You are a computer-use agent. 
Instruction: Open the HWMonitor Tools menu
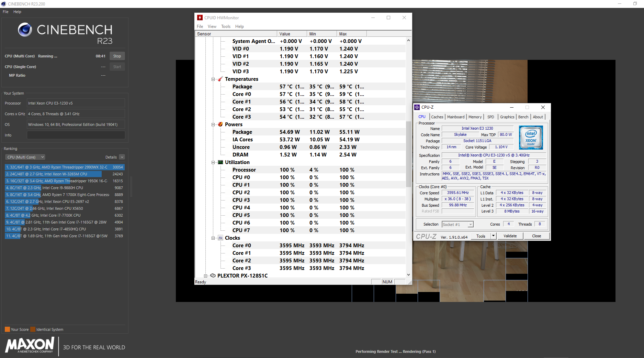click(x=226, y=26)
